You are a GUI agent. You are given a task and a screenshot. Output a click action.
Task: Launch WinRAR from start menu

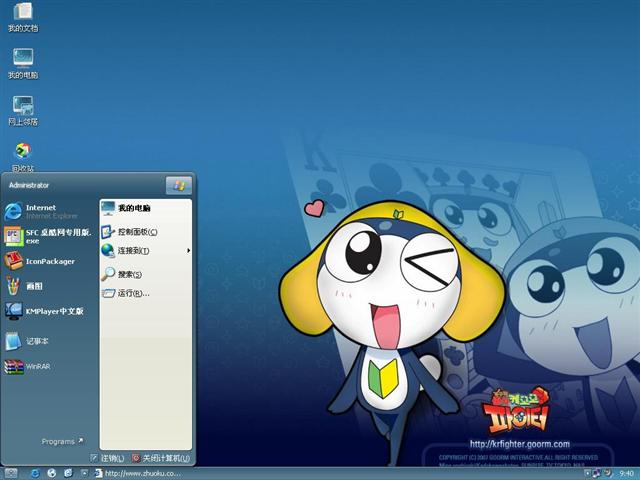tap(28, 367)
